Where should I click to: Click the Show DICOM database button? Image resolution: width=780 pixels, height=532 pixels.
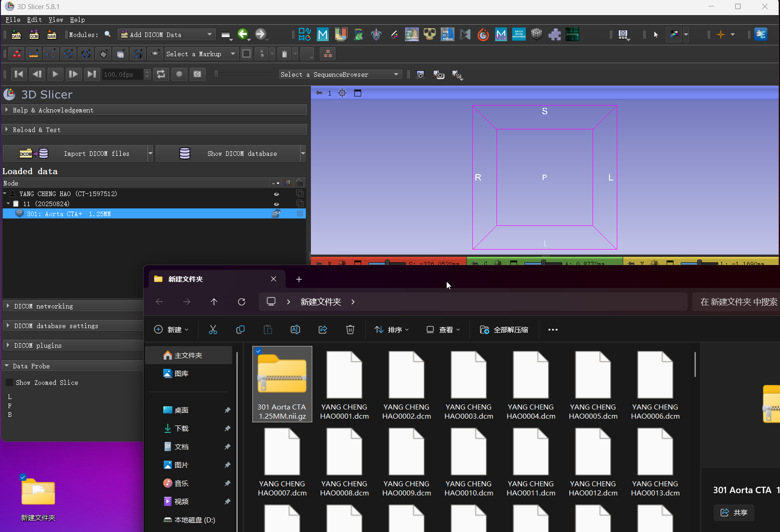pos(228,154)
